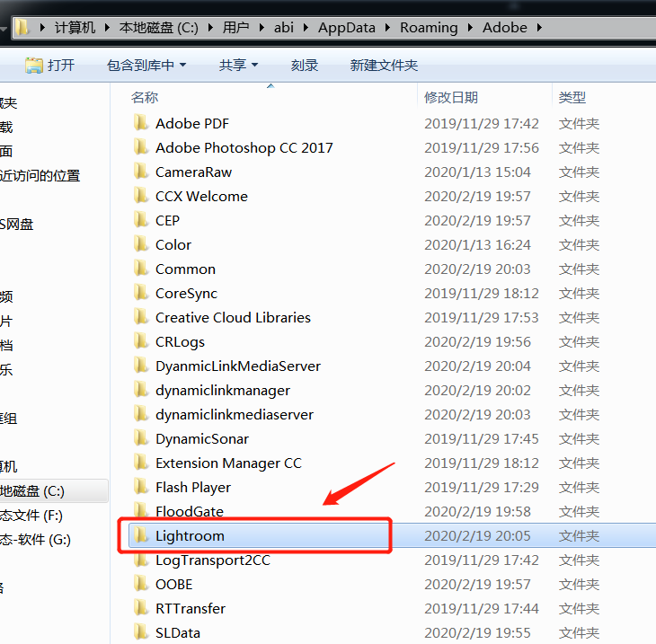This screenshot has height=644, width=656.
Task: Click the CRLogs folder icon
Action: (141, 341)
